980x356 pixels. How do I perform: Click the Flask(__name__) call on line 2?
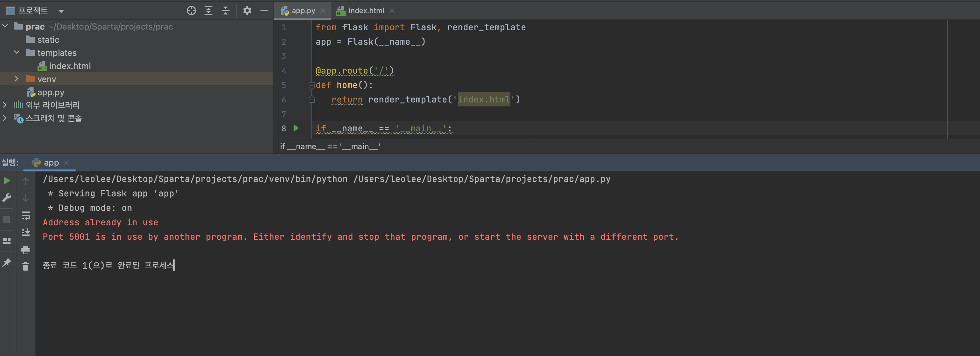click(386, 42)
